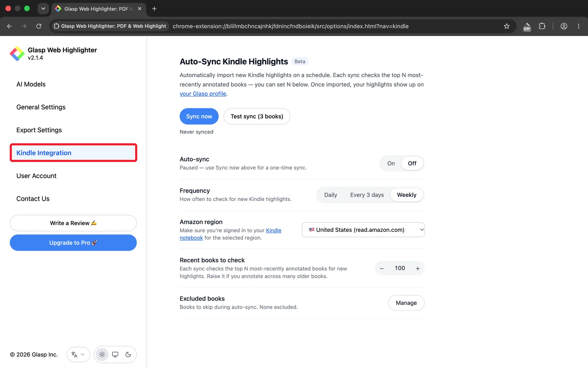This screenshot has height=368, width=588.
Task: Click the Upgrade to Pro button
Action: click(x=73, y=243)
